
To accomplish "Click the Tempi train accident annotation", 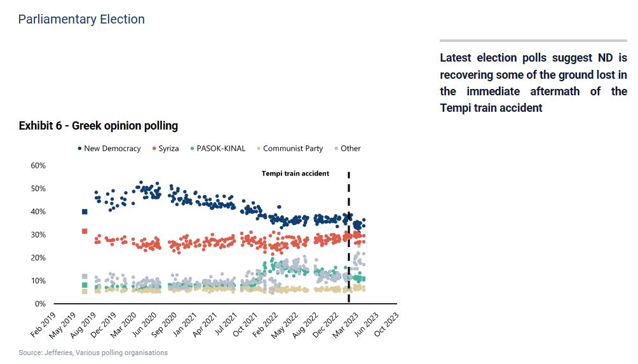I will coord(295,173).
